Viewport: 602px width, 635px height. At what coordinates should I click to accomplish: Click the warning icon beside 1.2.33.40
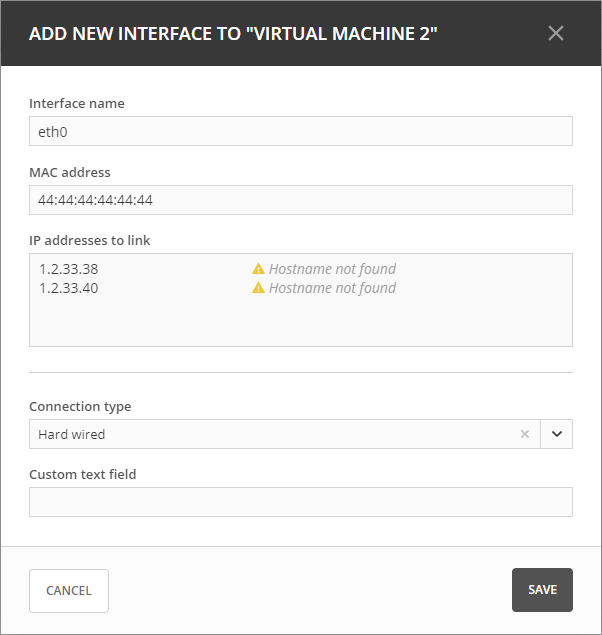pos(258,288)
